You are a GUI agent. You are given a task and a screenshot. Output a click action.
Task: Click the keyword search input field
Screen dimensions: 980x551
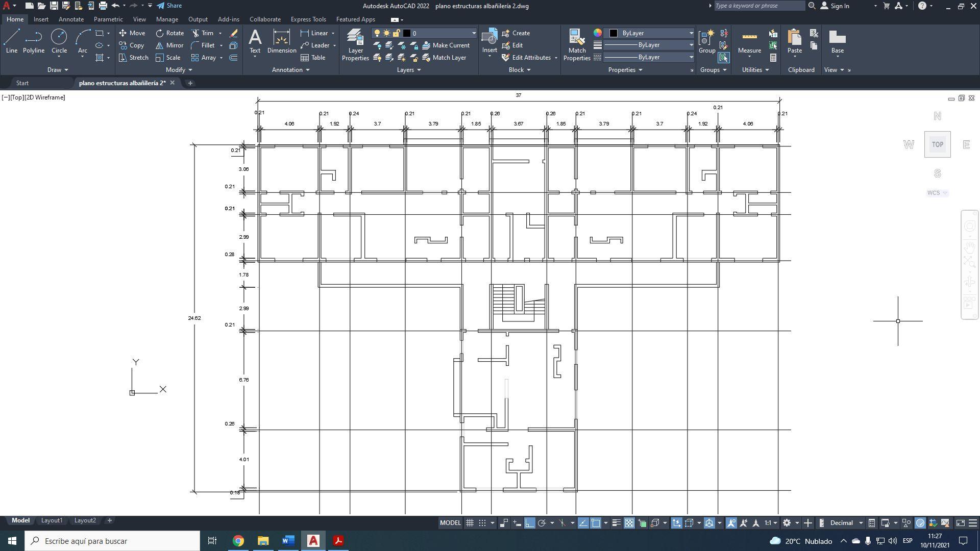click(758, 6)
